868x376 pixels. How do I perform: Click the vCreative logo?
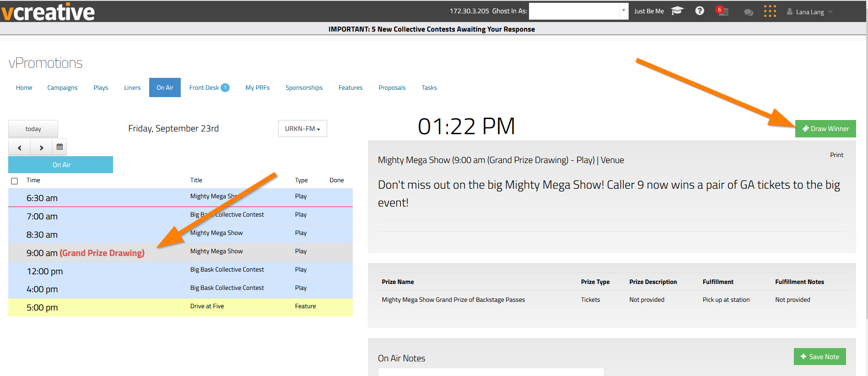pyautogui.click(x=48, y=12)
